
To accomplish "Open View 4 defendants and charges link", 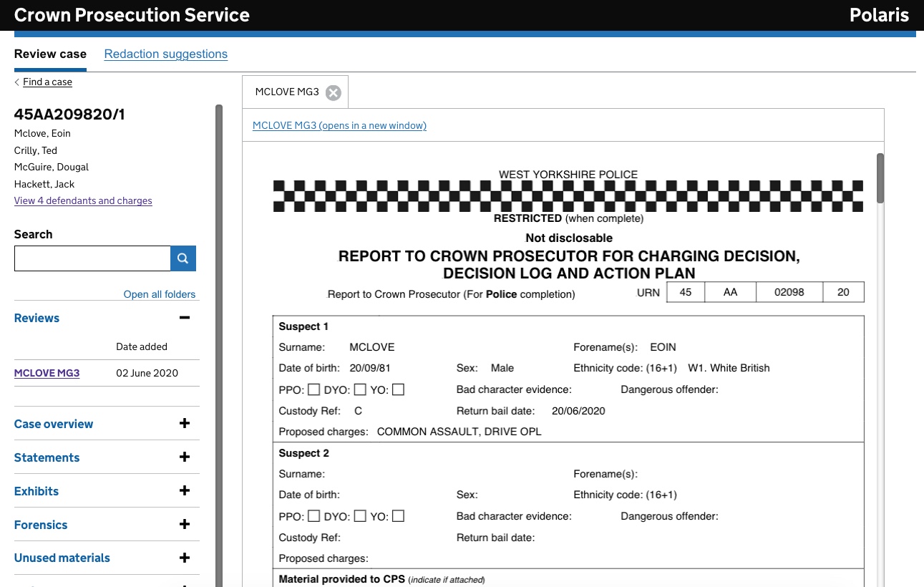I will pyautogui.click(x=83, y=200).
